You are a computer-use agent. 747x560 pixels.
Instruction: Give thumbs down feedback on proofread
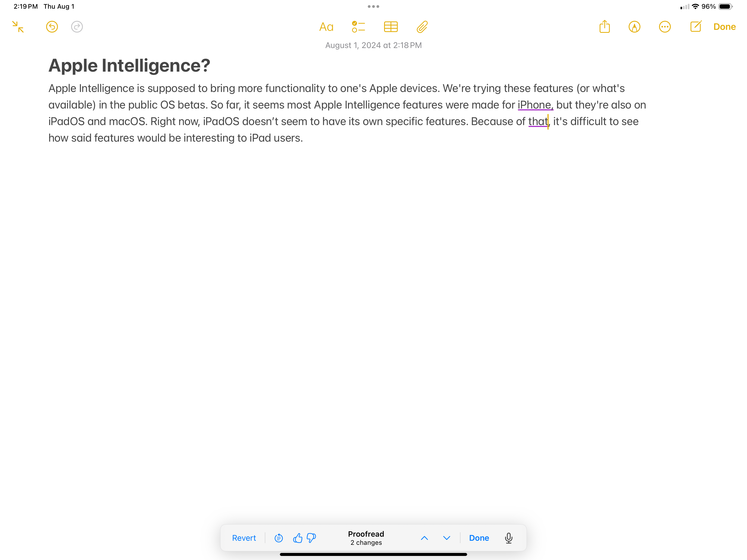tap(311, 538)
